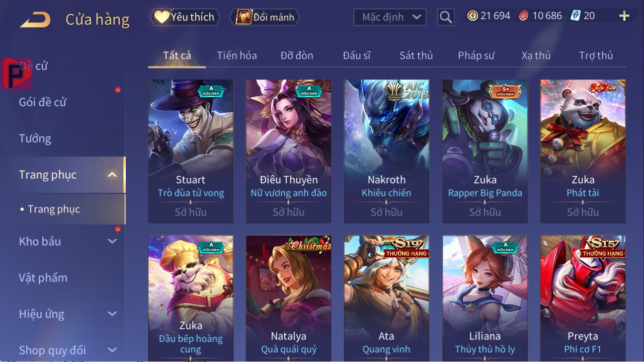Select the Tiến hóa tab

[237, 55]
